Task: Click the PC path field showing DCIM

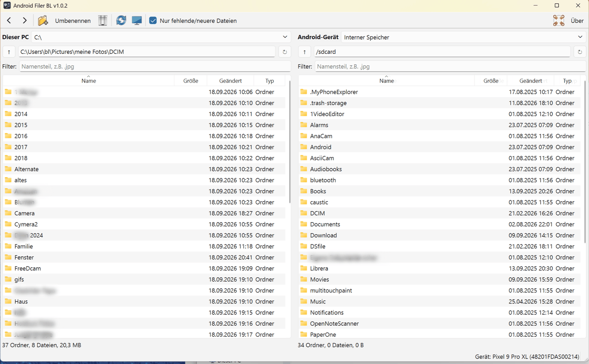Action: coord(147,52)
